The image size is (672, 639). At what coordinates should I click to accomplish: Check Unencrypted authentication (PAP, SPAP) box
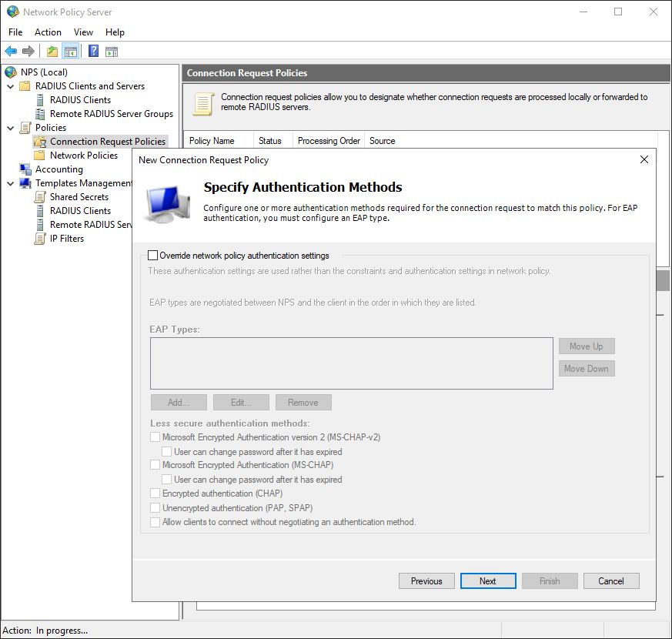pyautogui.click(x=155, y=508)
